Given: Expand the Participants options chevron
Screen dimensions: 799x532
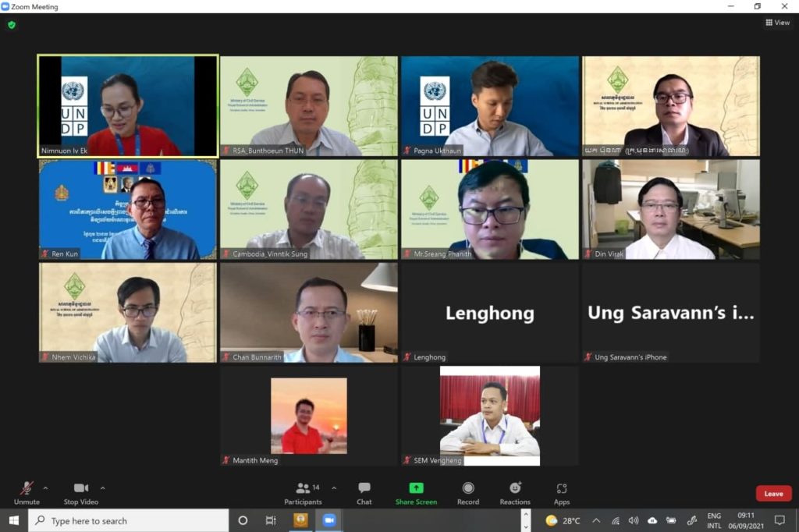Looking at the screenshot, I should [334, 488].
